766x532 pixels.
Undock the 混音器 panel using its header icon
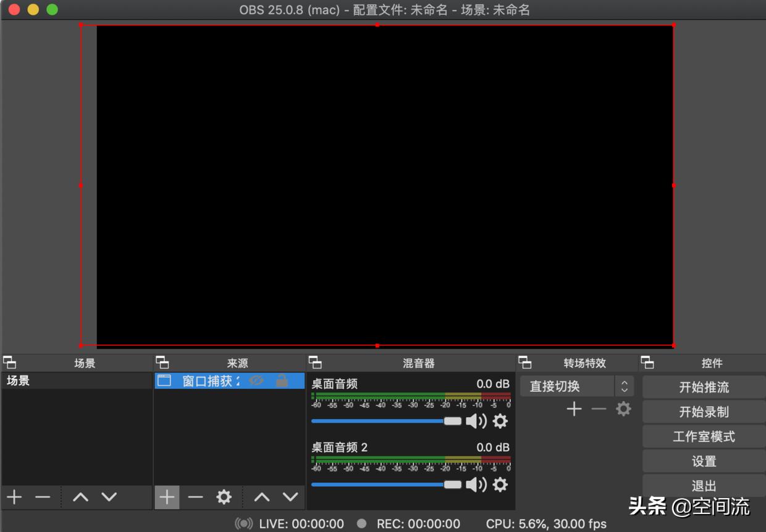click(x=315, y=363)
